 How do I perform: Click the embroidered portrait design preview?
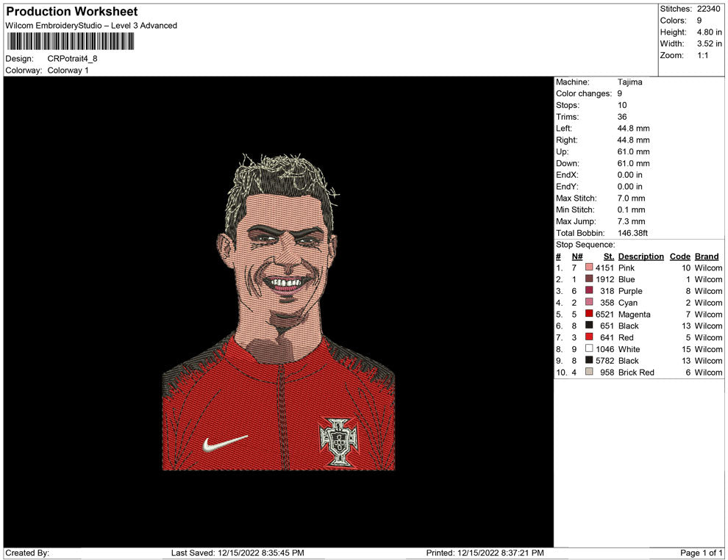point(279,312)
